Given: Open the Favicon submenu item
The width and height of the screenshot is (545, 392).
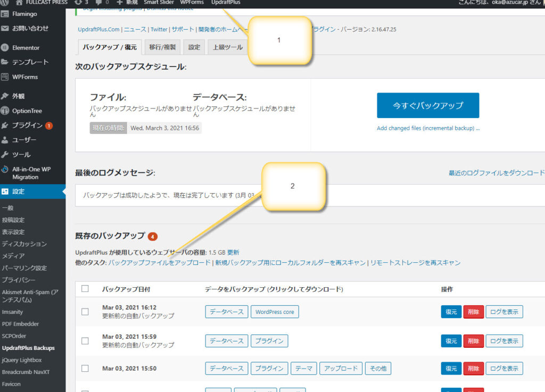Looking at the screenshot, I should [x=11, y=384].
